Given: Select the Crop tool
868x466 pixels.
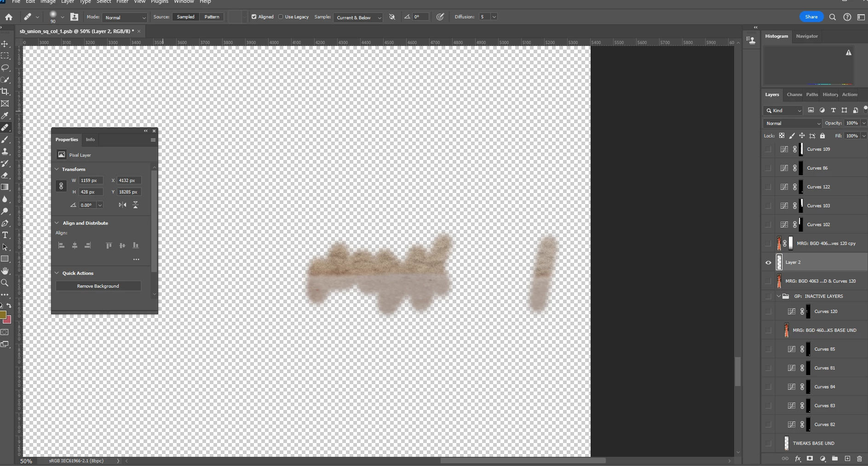Looking at the screenshot, I should tap(5, 91).
